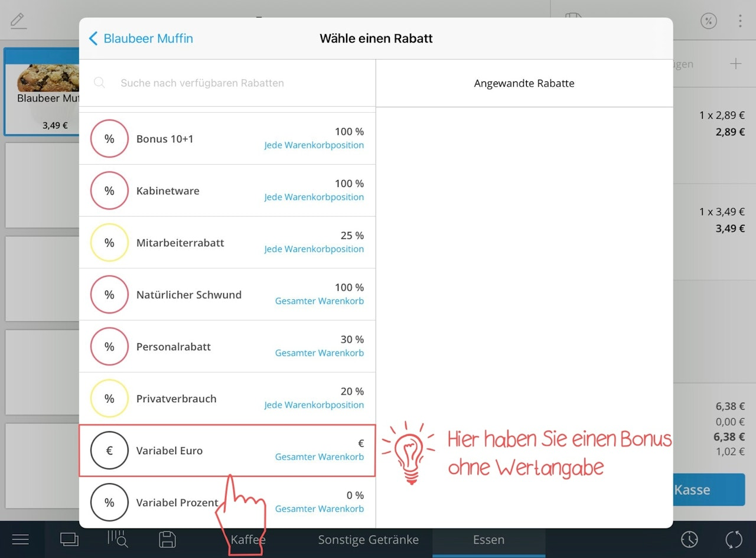Click 'Gesamter Warenkorb' under Personalrabatt
This screenshot has width=756, height=558.
pos(320,353)
